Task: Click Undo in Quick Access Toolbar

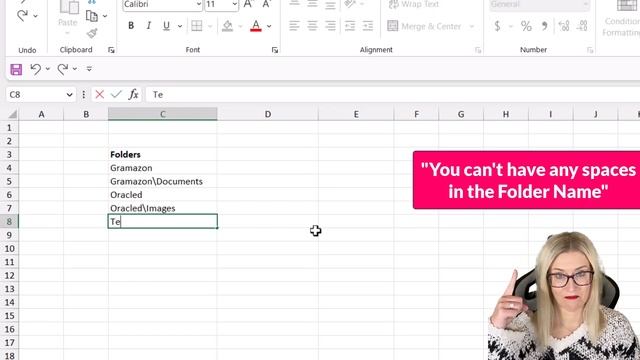Action: point(36,69)
